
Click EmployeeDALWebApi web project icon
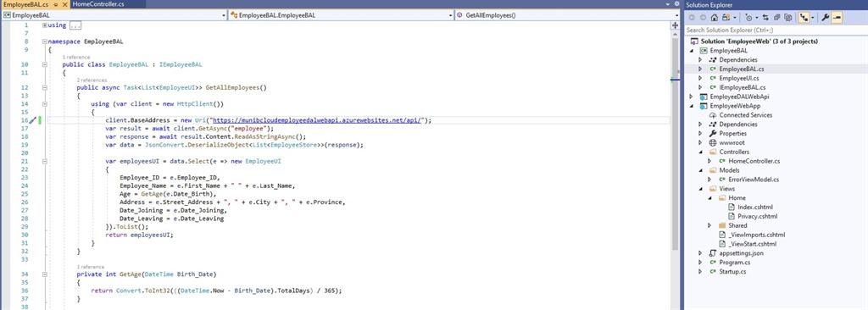pyautogui.click(x=704, y=97)
